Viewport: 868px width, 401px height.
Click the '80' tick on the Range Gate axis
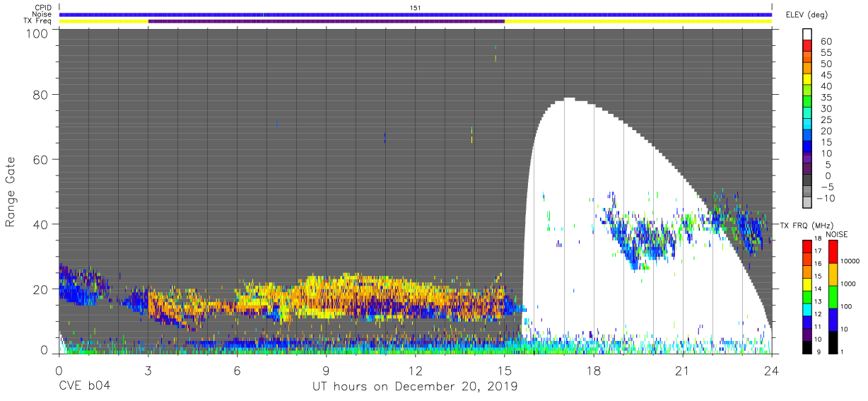[42, 95]
